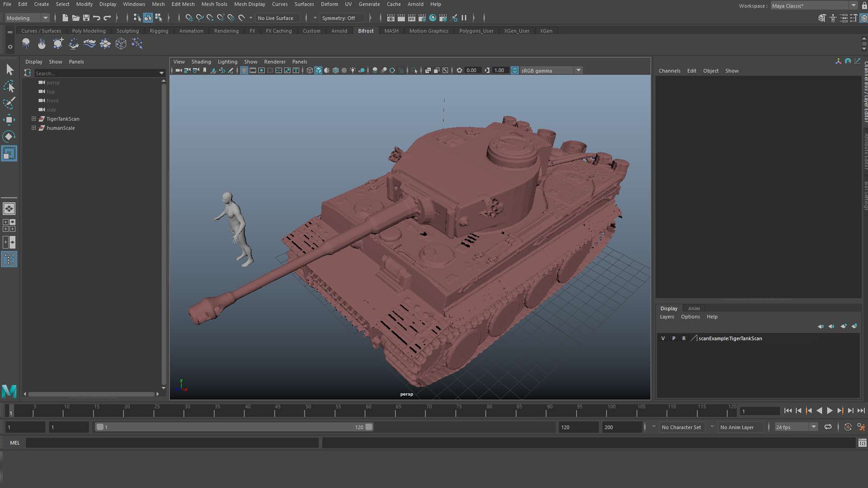Toggle use all lights in viewport
Viewport: 868px width, 488px height.
click(x=353, y=70)
